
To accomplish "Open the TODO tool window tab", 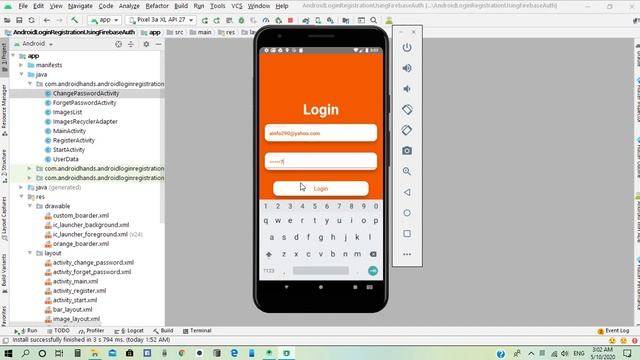I will (x=58, y=331).
